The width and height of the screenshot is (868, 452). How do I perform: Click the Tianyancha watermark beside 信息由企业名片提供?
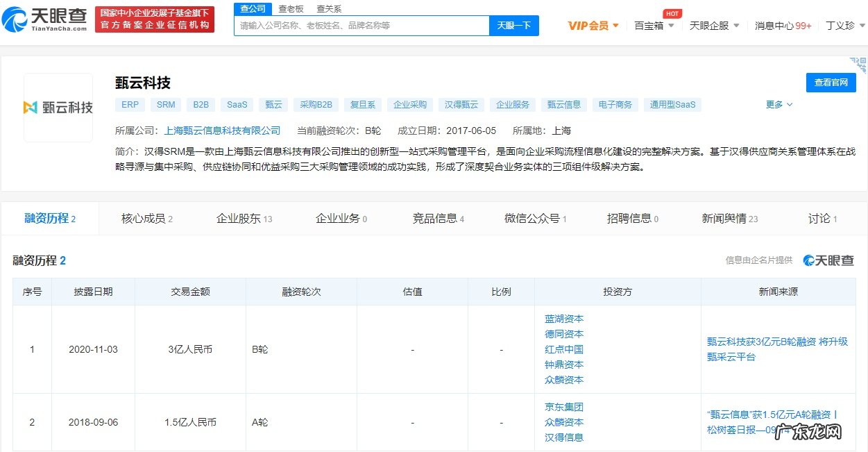pos(830,258)
